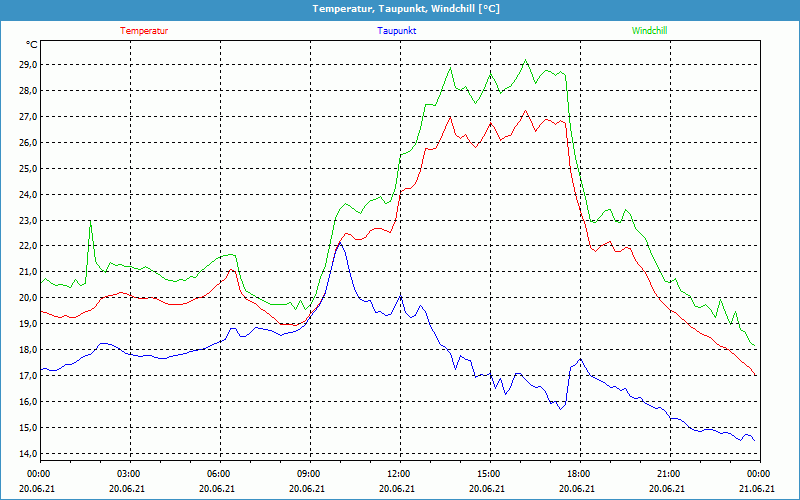This screenshot has height=500, width=800.
Task: Click the 18,0 y-axis value
Action: pyautogui.click(x=29, y=350)
